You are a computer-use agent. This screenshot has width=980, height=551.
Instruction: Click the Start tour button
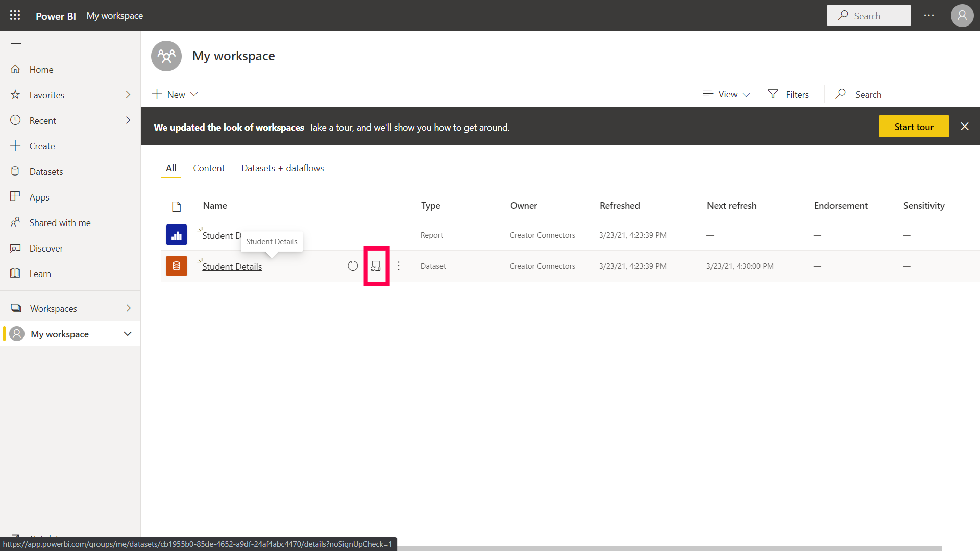pos(914,127)
